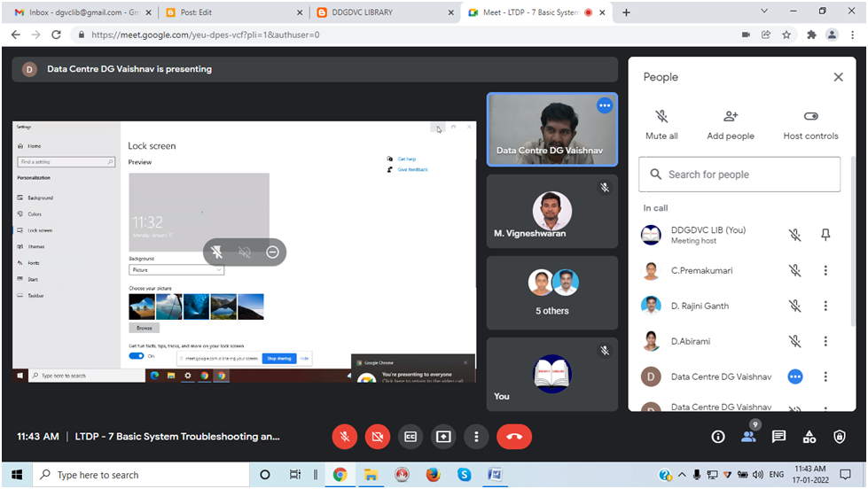The width and height of the screenshot is (868, 489).
Task: Click Chrome profile avatar icon
Action: 832,35
